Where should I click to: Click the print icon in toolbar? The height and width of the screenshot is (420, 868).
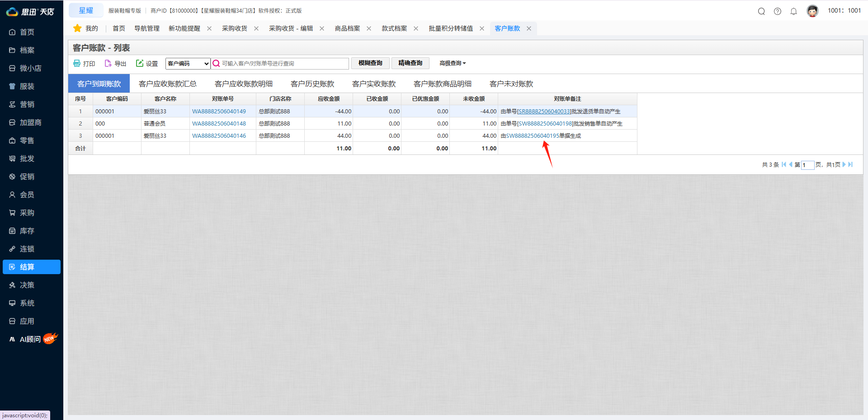click(77, 63)
